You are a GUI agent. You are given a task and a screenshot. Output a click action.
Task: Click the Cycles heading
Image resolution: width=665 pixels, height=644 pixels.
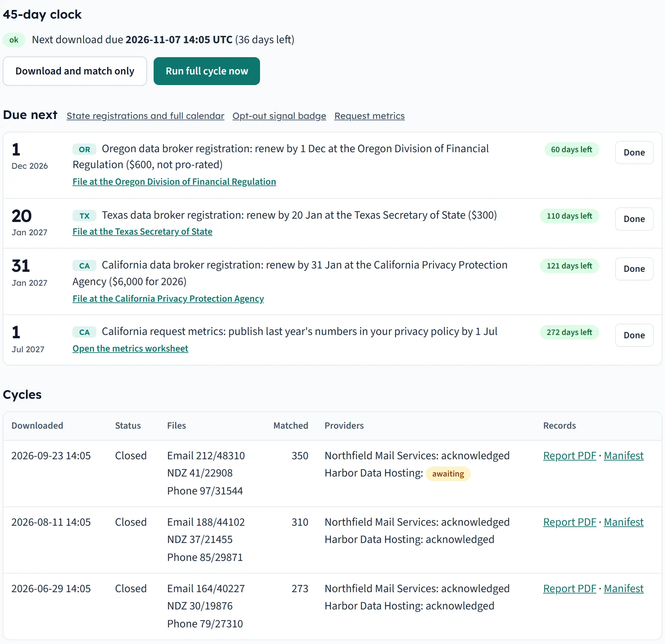pyautogui.click(x=22, y=394)
